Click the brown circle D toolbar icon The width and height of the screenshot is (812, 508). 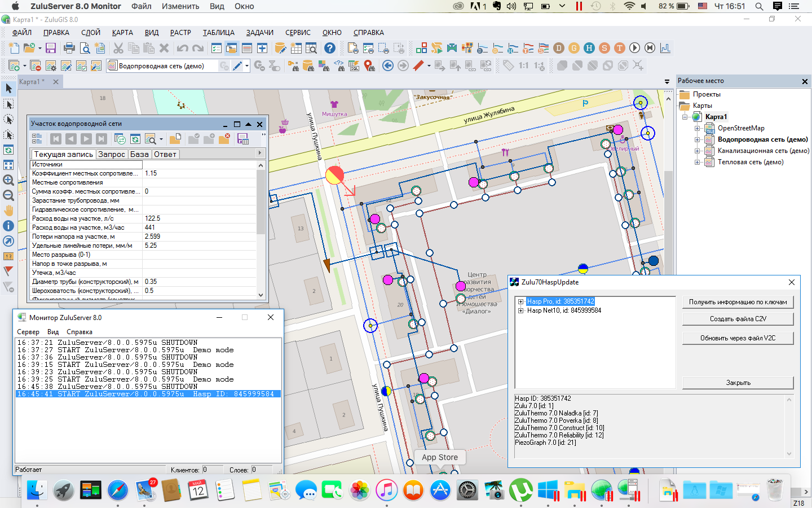559,48
